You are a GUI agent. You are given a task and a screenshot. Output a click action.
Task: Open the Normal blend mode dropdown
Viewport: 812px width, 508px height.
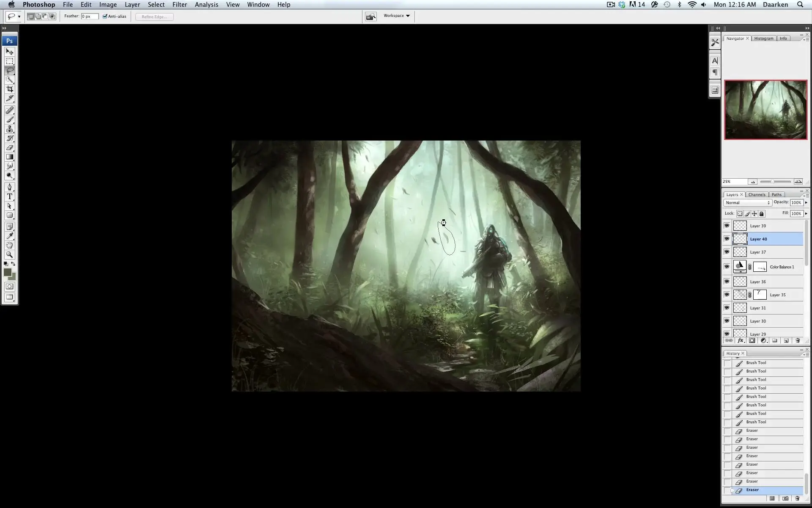(748, 203)
